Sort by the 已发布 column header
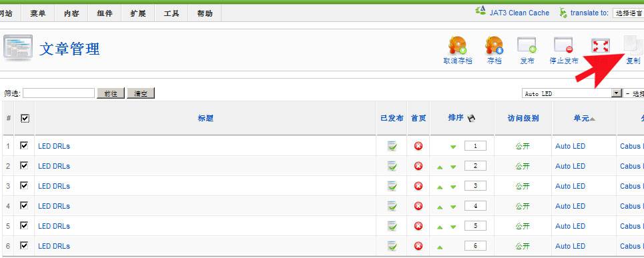This screenshot has width=644, height=258. (x=392, y=119)
